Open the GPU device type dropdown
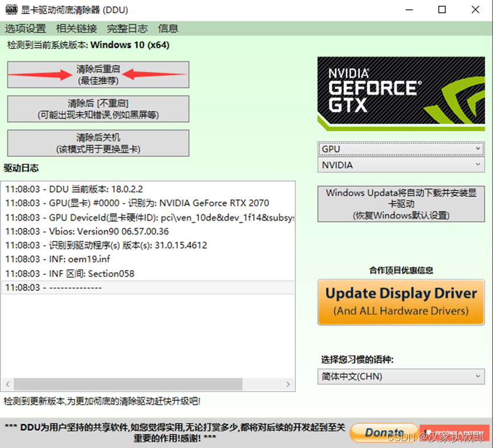 [401, 149]
